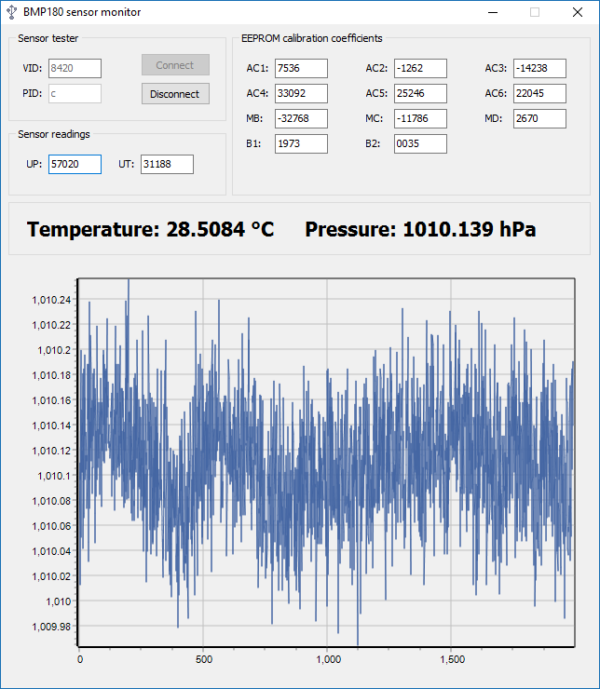Select the B2 value box
The image size is (600, 689).
[420, 144]
